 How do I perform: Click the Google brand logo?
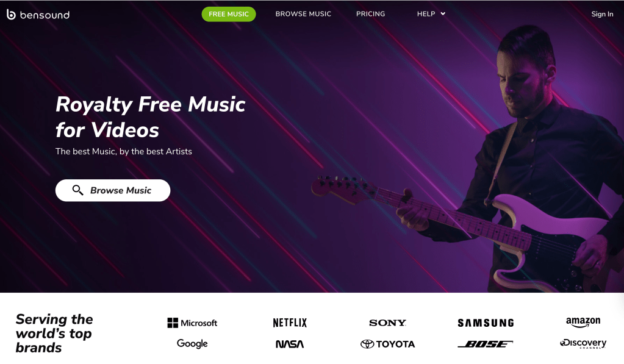coord(192,343)
